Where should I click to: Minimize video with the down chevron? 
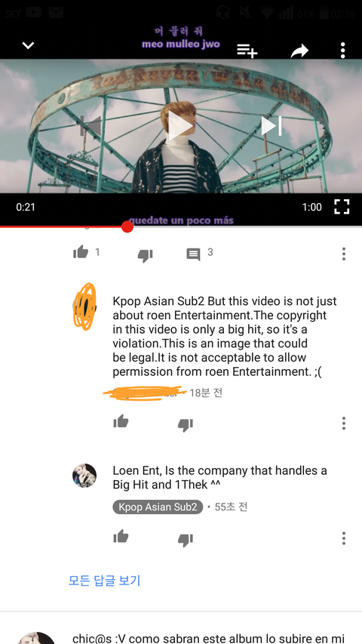click(28, 45)
